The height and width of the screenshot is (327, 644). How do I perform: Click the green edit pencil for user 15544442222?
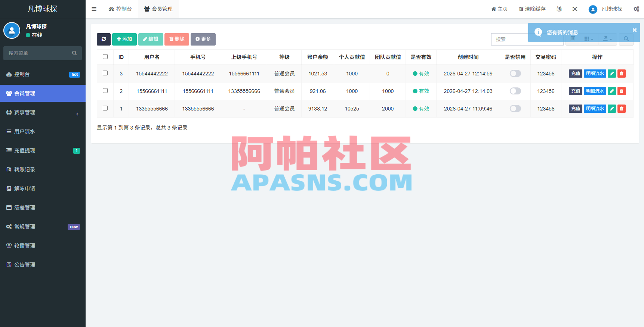pyautogui.click(x=612, y=74)
